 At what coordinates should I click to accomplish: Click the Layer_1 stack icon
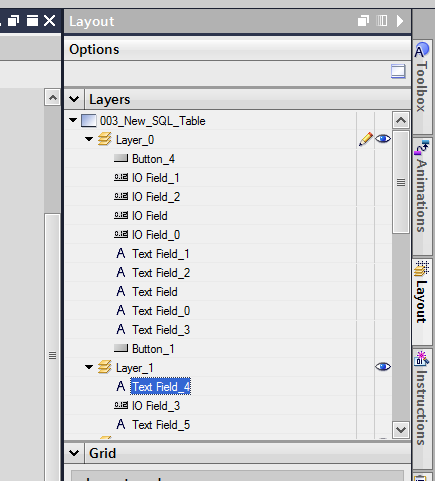105,367
